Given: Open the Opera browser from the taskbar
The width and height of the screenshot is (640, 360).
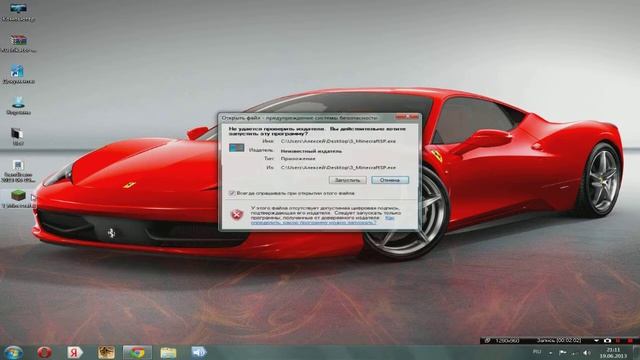Looking at the screenshot, I should click(x=44, y=352).
